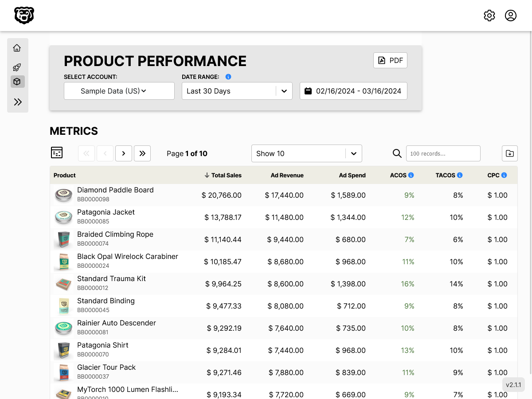Open the user profile icon
This screenshot has height=399, width=532.
click(x=511, y=16)
